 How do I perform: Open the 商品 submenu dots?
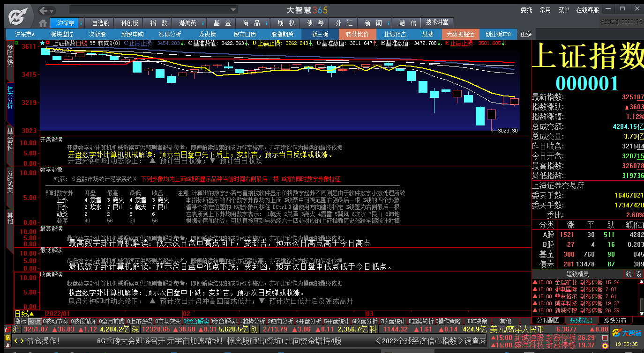click(x=267, y=23)
